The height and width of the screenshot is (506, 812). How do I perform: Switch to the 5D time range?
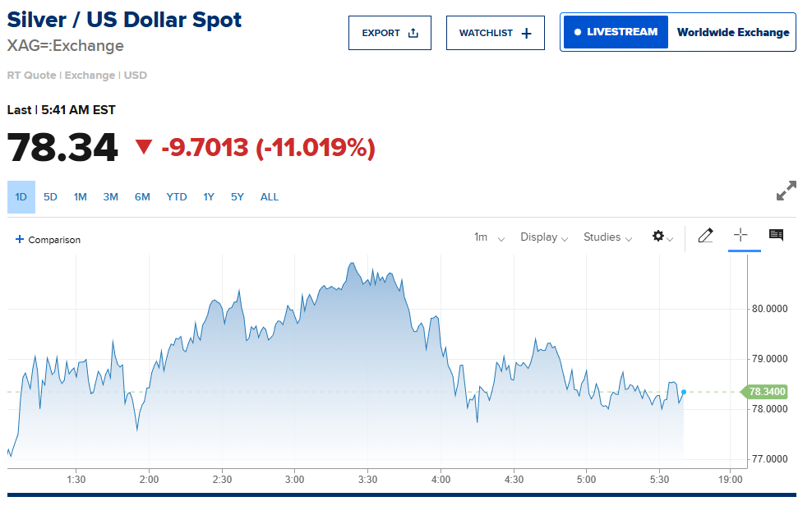click(50, 197)
